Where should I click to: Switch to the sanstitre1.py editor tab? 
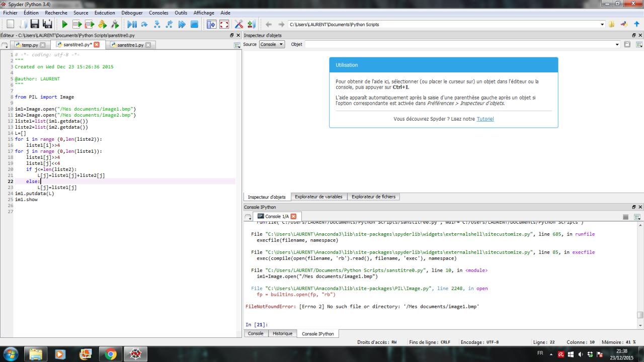(130, 45)
